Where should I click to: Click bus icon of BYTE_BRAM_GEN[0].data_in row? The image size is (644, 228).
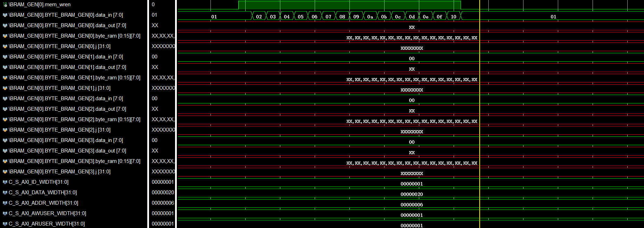5,15
